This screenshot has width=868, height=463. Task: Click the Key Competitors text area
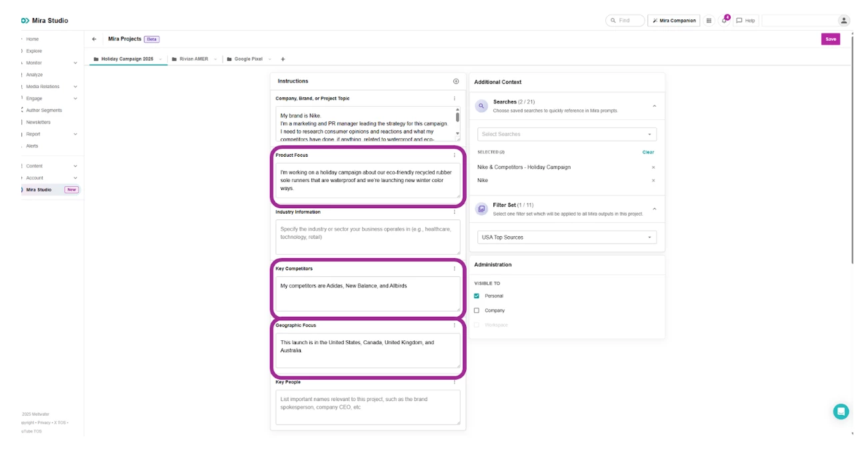[x=368, y=294]
